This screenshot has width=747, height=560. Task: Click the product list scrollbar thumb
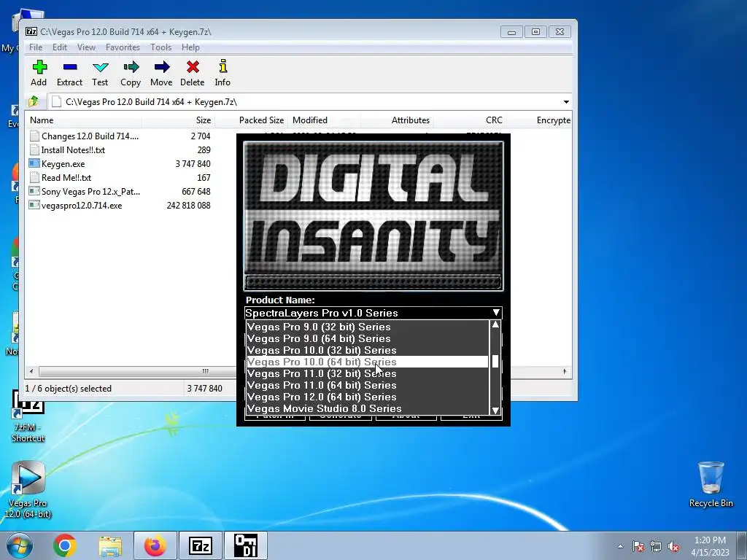pos(495,361)
